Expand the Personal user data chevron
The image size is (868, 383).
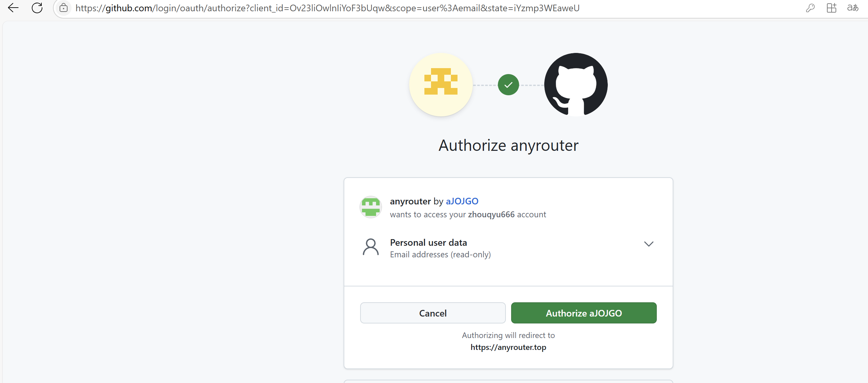pos(649,244)
